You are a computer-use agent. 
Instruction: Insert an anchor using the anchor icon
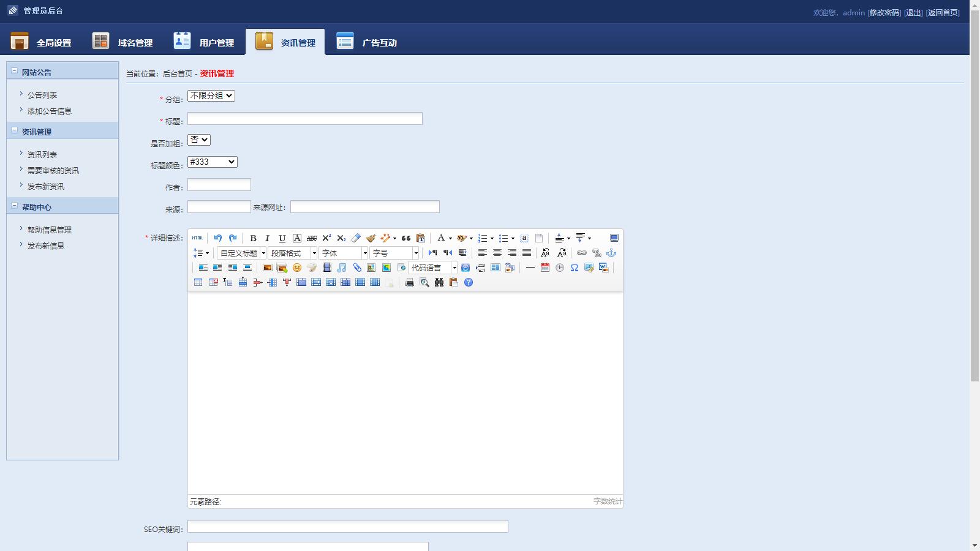coord(611,253)
